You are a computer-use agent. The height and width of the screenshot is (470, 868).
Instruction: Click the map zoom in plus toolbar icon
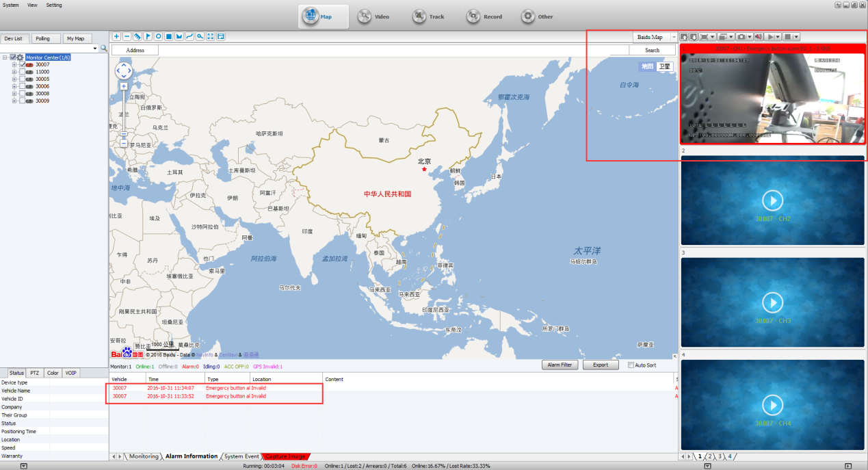click(116, 36)
